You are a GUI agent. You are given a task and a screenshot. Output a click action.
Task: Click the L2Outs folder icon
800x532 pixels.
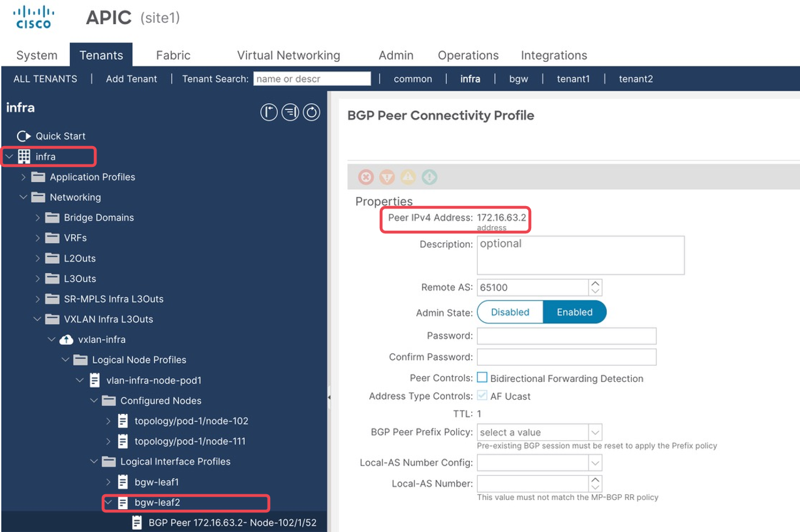tap(52, 258)
